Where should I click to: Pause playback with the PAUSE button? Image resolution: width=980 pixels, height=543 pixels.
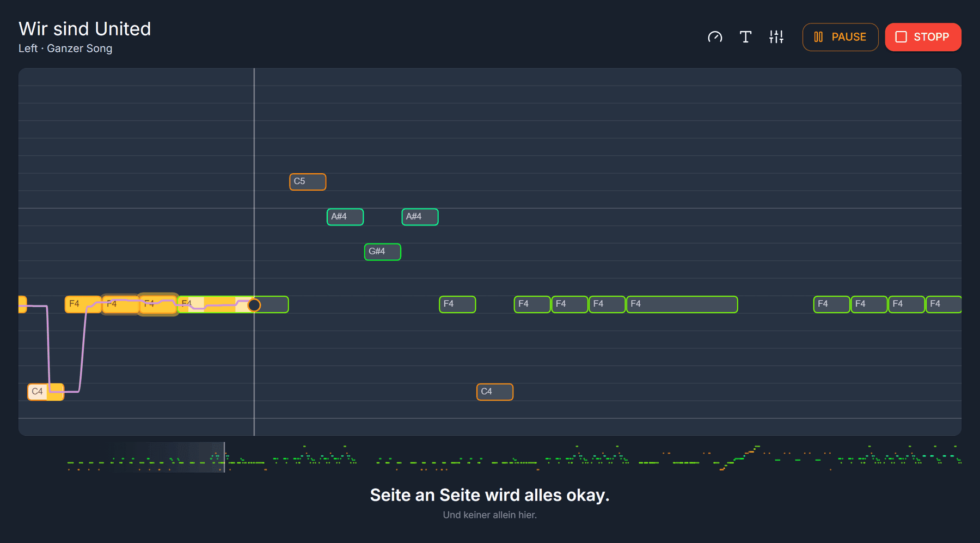[x=840, y=37]
